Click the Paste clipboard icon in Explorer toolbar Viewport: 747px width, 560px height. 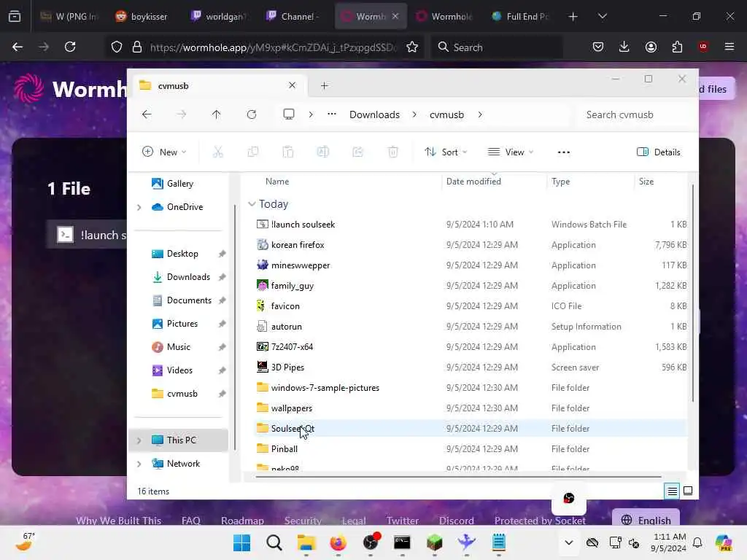[287, 152]
